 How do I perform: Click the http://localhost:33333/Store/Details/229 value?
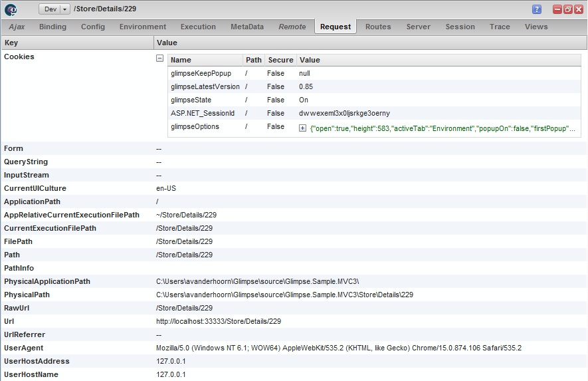tap(219, 321)
